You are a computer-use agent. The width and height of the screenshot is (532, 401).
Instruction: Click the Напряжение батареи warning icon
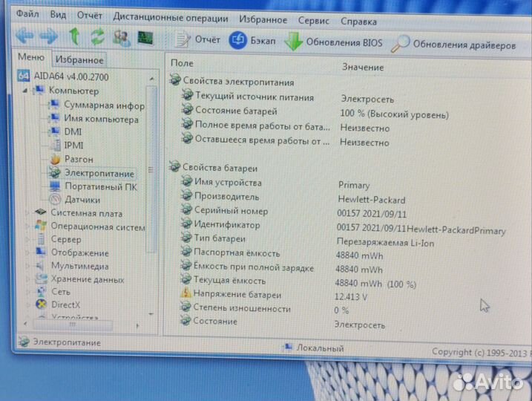coord(185,293)
